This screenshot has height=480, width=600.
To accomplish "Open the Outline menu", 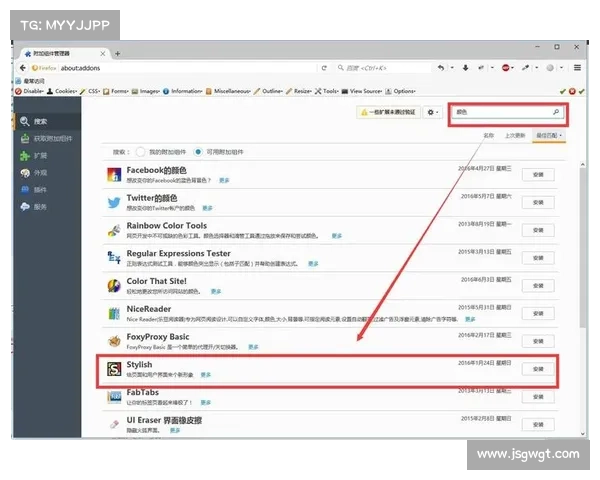I will [268, 91].
